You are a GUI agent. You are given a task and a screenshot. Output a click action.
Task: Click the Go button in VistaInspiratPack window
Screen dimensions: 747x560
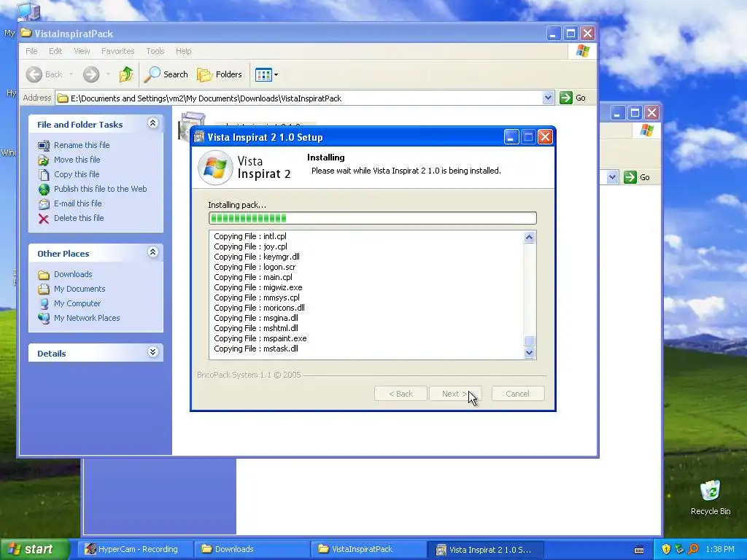573,98
